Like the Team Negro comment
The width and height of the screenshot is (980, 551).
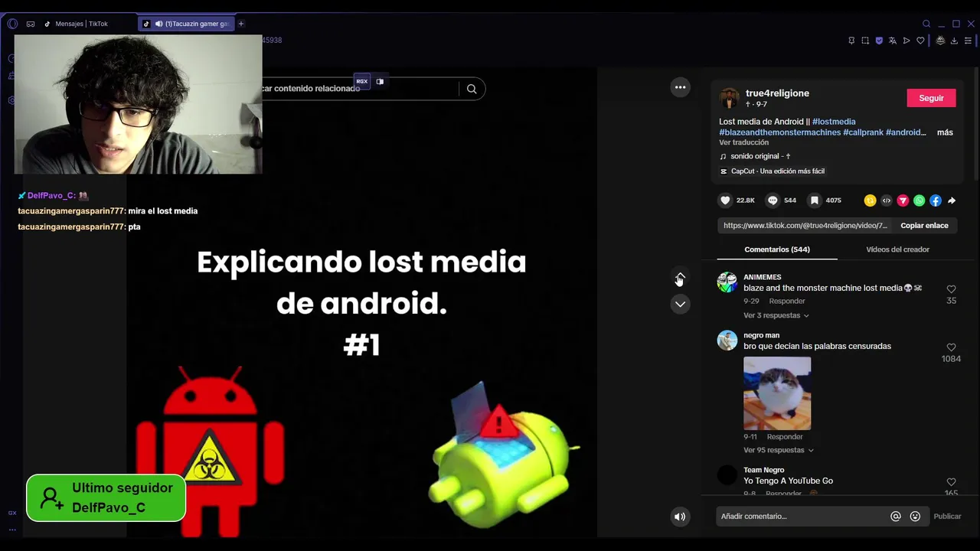(x=951, y=482)
